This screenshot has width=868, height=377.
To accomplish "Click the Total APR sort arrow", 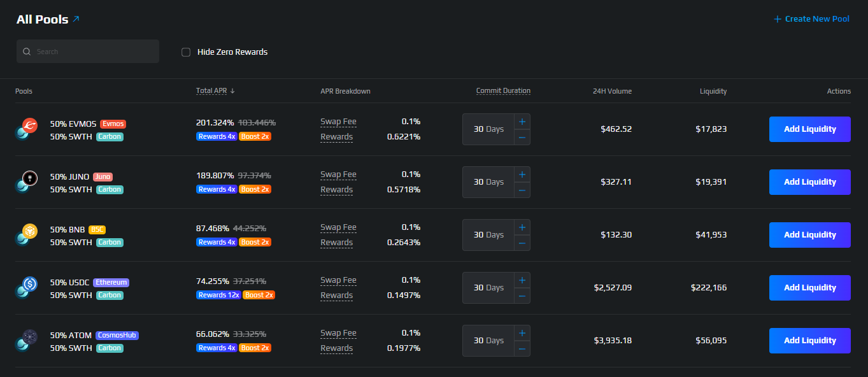I will point(232,91).
